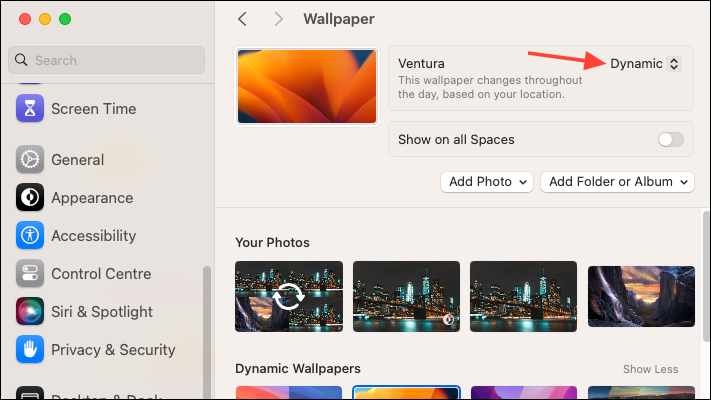
Task: Select third city skyline photo thumbnail
Action: coord(523,296)
